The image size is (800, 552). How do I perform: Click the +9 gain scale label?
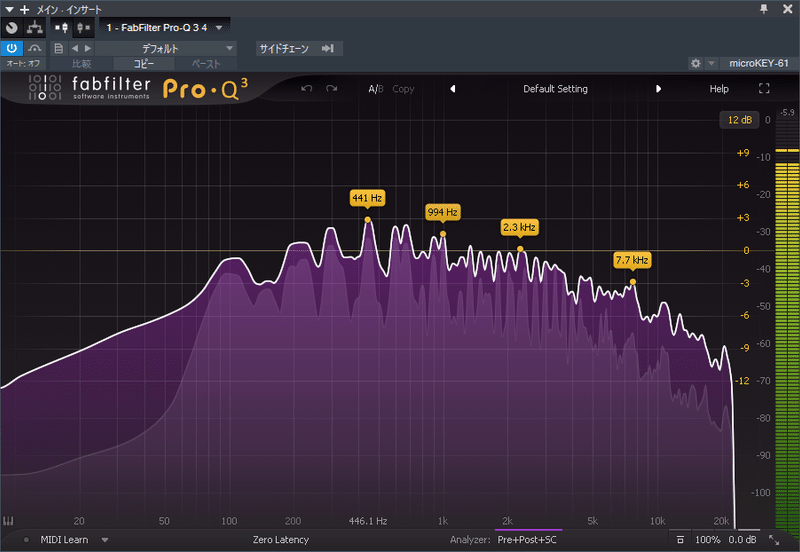pyautogui.click(x=743, y=153)
